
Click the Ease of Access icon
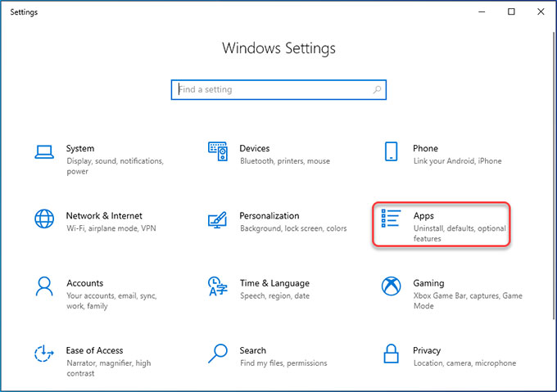[x=44, y=354]
